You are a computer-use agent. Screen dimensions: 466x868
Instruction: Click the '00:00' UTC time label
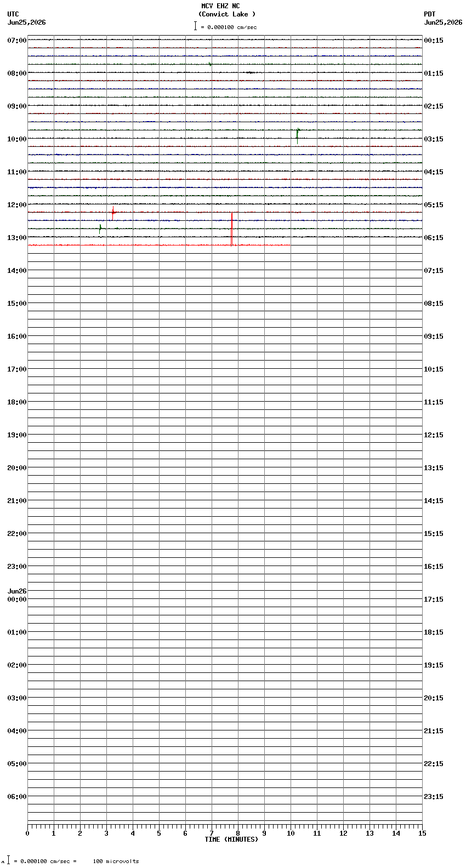click(17, 599)
